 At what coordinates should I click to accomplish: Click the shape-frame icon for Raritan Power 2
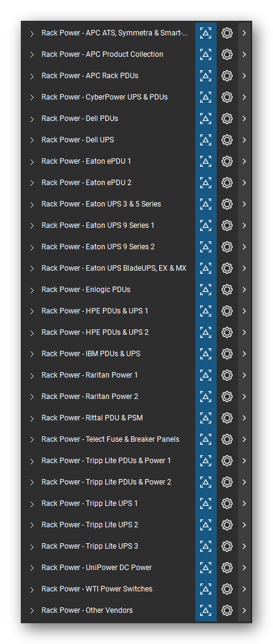point(206,397)
